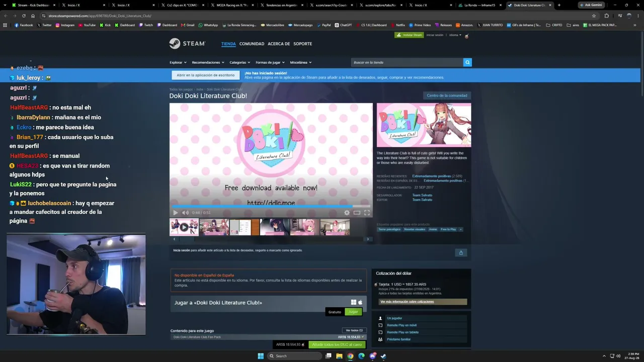Viewport: 644px width, 362px height.
Task: Open Centro de la comunidad
Action: point(447,96)
